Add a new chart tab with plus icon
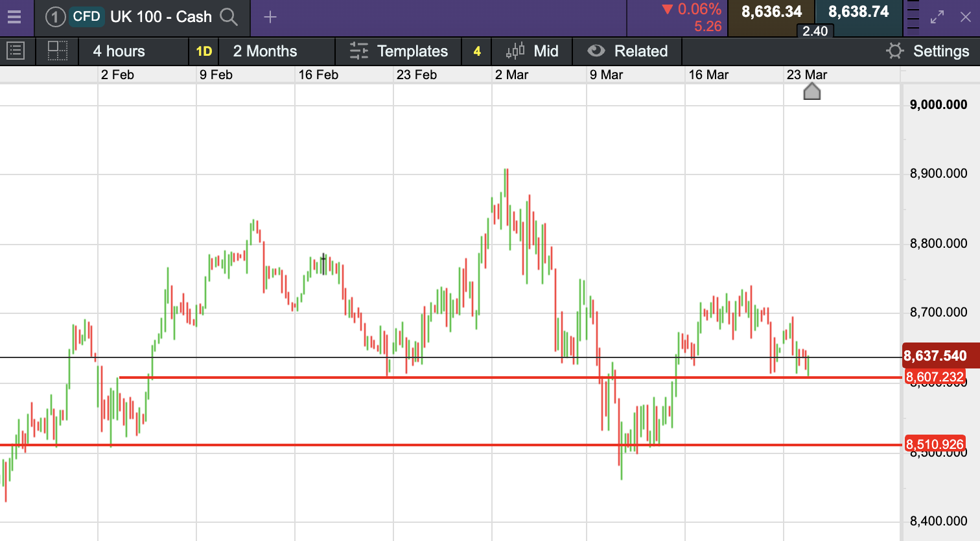Viewport: 980px width, 541px height. 270,18
